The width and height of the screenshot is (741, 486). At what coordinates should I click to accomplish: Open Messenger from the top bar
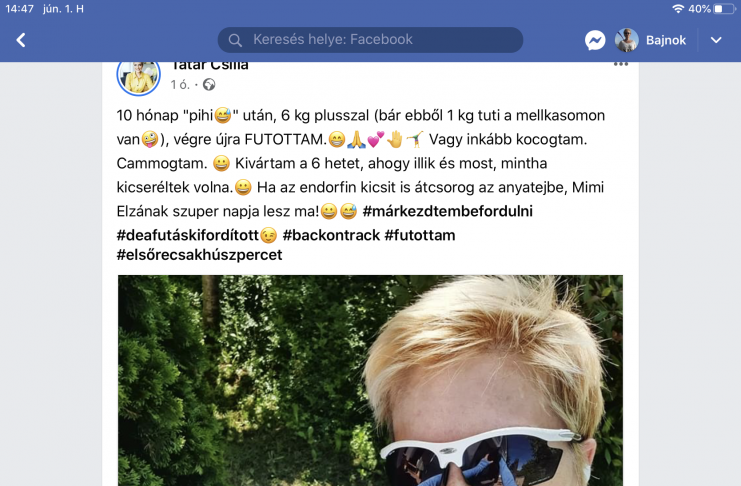pyautogui.click(x=595, y=40)
